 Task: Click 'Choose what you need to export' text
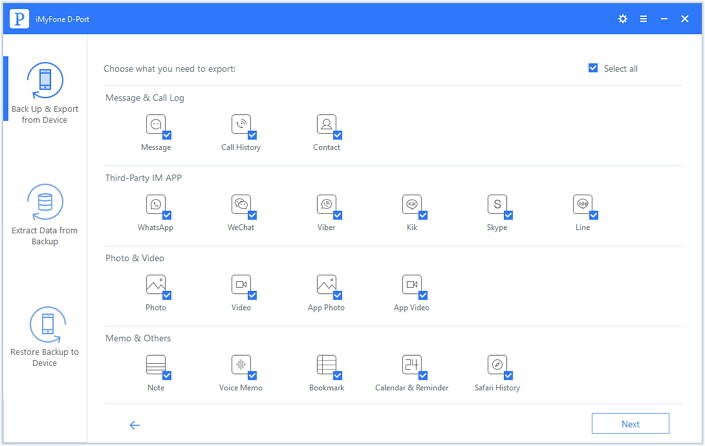170,69
